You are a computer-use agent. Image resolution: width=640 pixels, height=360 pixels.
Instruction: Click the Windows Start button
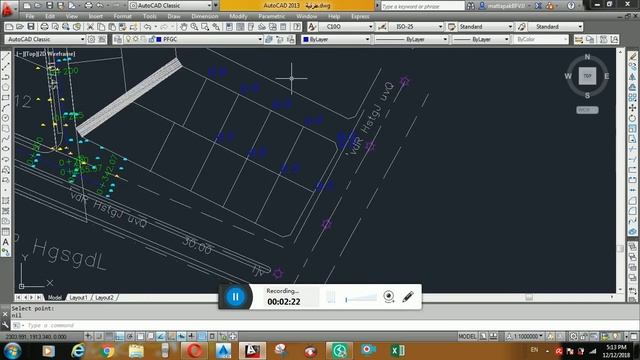pyautogui.click(x=12, y=351)
